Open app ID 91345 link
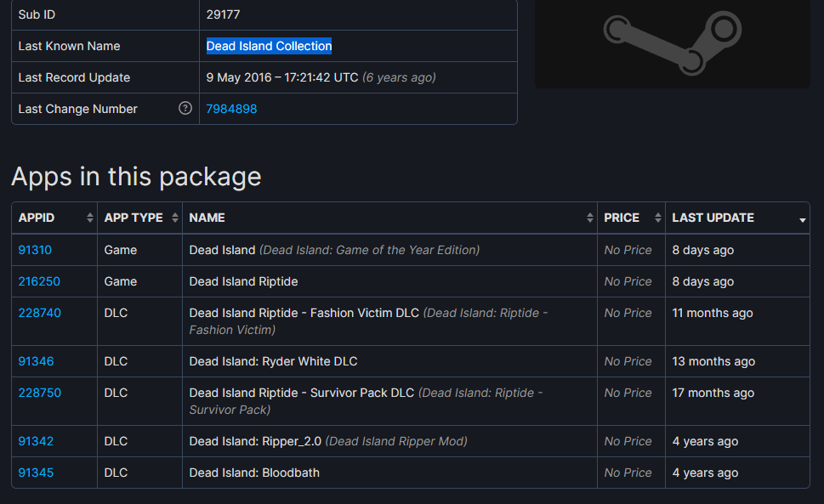Image resolution: width=824 pixels, height=504 pixels. [x=36, y=473]
